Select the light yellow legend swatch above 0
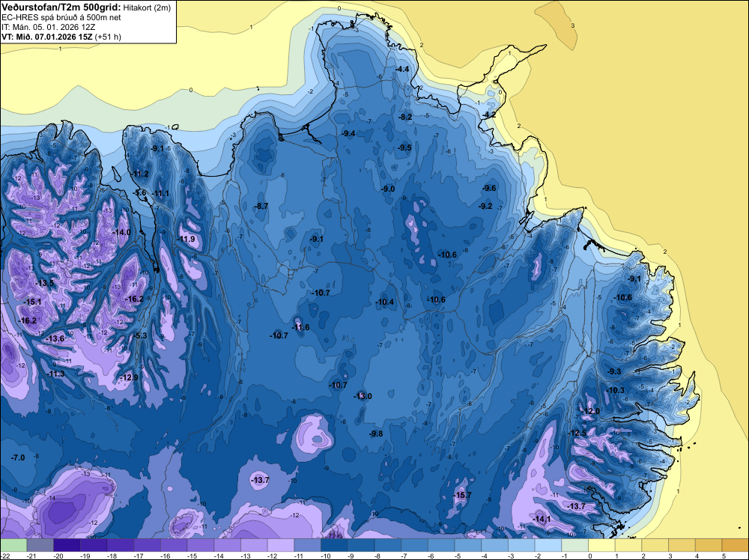The image size is (749, 560). pos(601,545)
